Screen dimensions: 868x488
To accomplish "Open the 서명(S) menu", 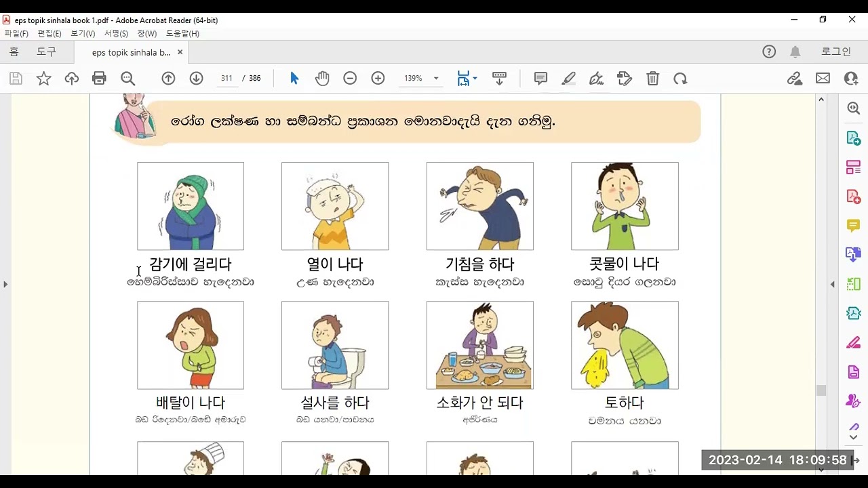I will tap(116, 33).
